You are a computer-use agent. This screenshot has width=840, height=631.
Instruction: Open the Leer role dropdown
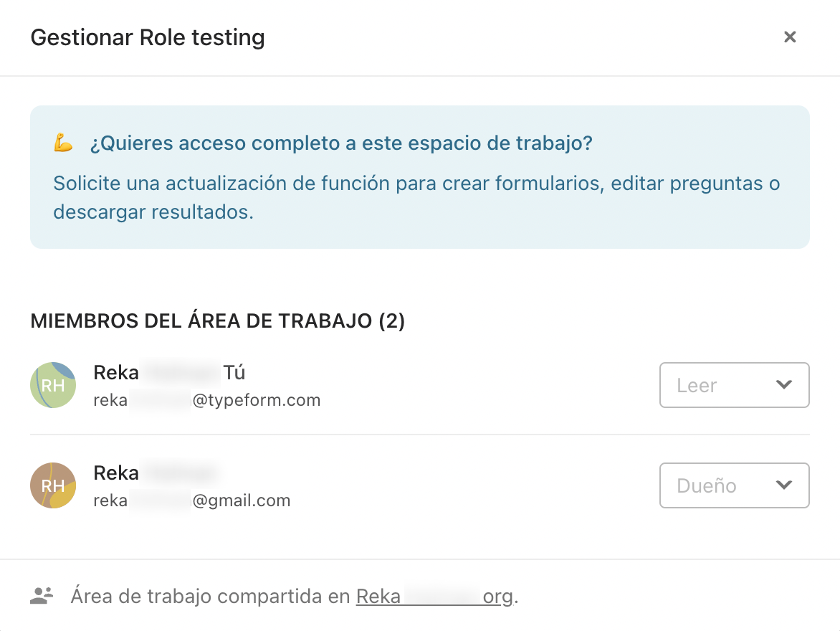(734, 385)
